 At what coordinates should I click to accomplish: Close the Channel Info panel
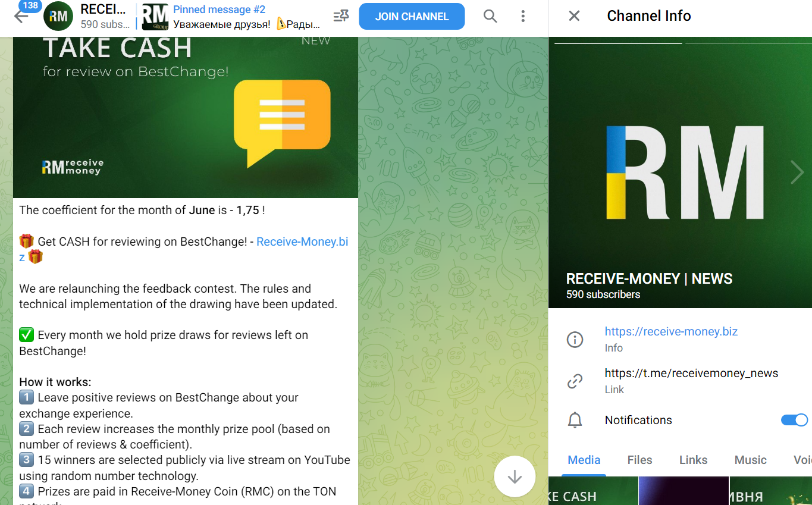[574, 16]
